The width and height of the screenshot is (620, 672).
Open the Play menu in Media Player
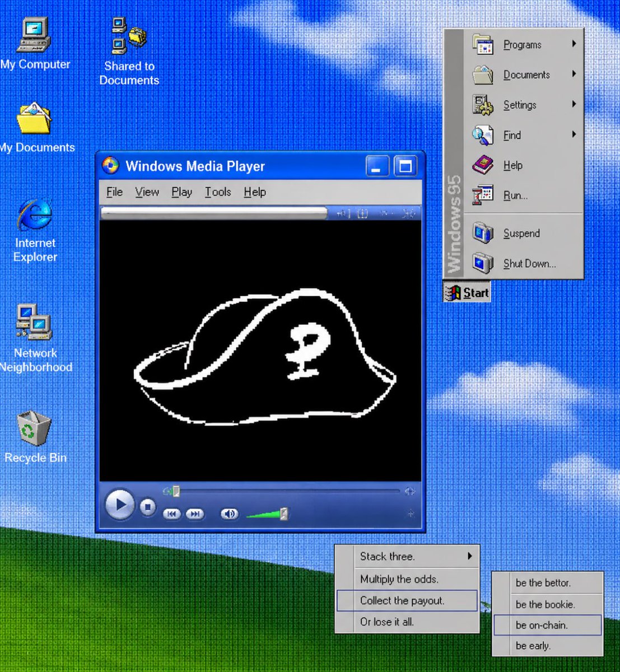[181, 192]
